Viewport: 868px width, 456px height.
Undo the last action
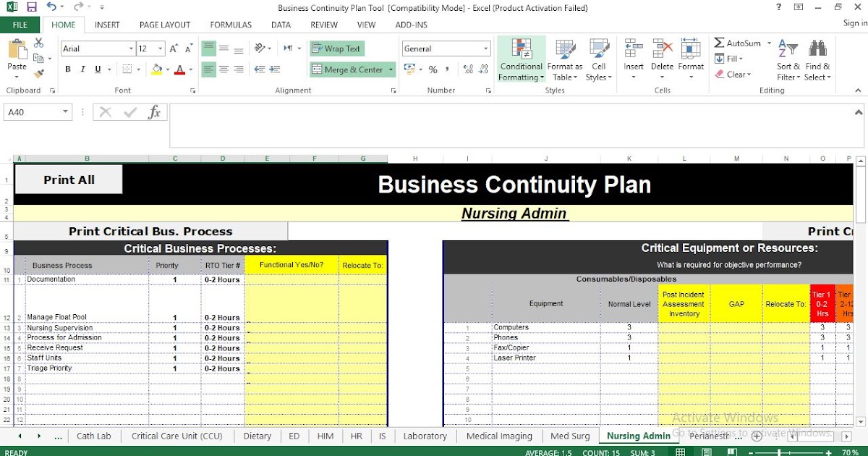coord(51,7)
